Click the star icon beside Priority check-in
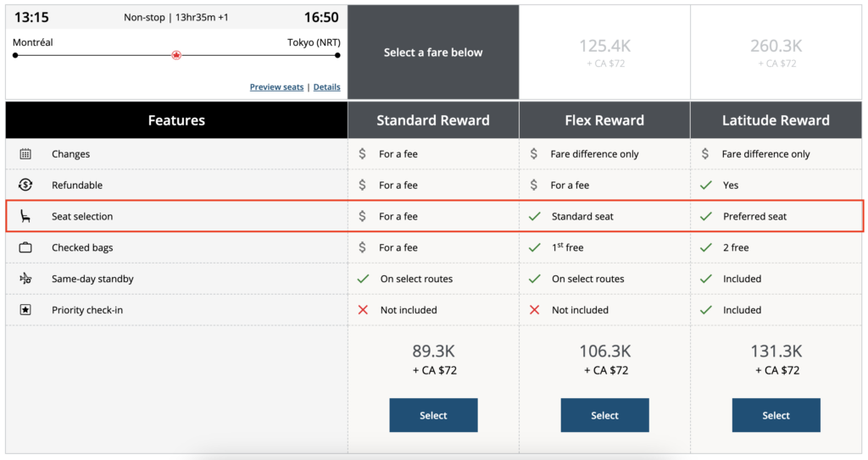 (25, 310)
